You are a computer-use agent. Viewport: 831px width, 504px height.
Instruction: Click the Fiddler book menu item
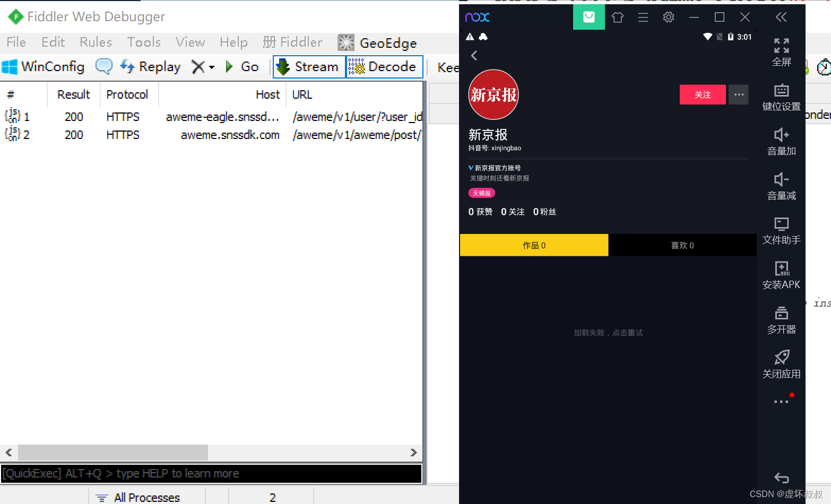coord(293,42)
